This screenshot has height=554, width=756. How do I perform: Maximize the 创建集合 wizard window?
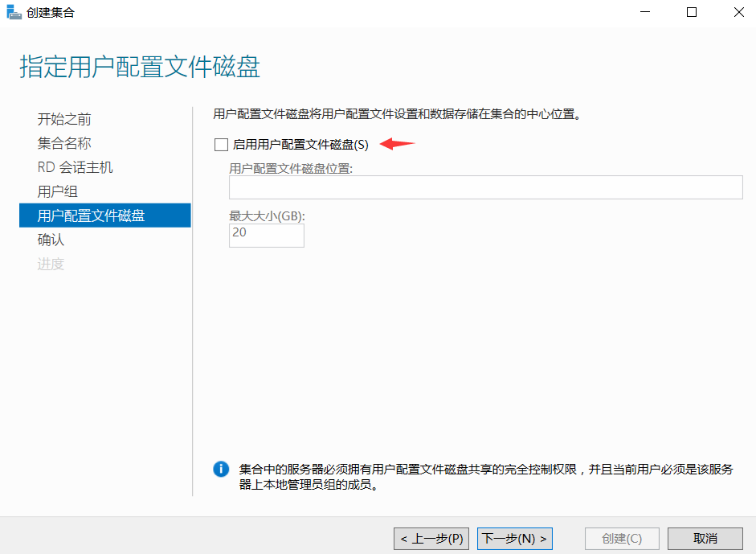(x=692, y=13)
